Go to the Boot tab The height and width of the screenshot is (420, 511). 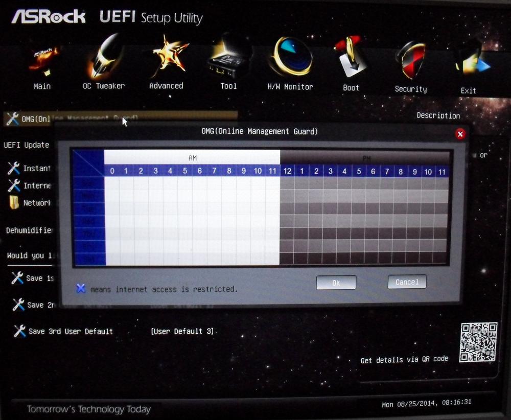(x=351, y=64)
